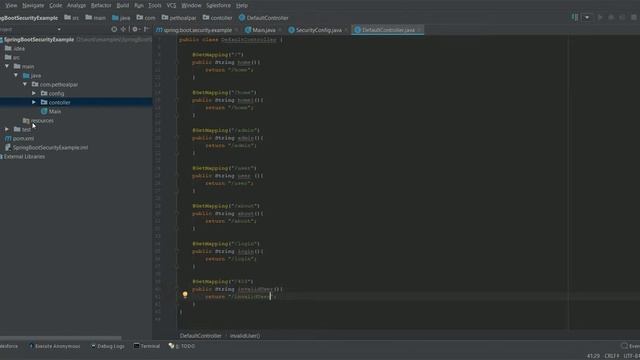This screenshot has width=640, height=360.
Task: Click the DefaultController breadcrumb in navigation bar
Action: click(264, 18)
